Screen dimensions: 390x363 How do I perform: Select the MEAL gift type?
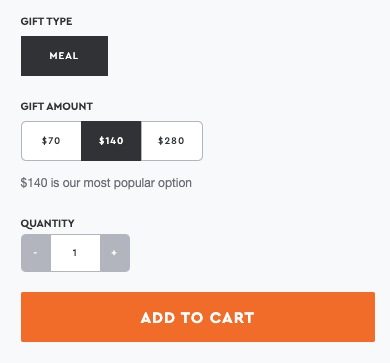[x=64, y=56]
